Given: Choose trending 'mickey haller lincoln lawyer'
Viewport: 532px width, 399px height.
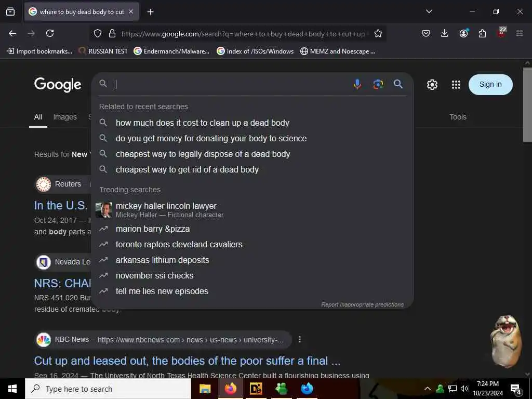Looking at the screenshot, I should tap(252, 210).
